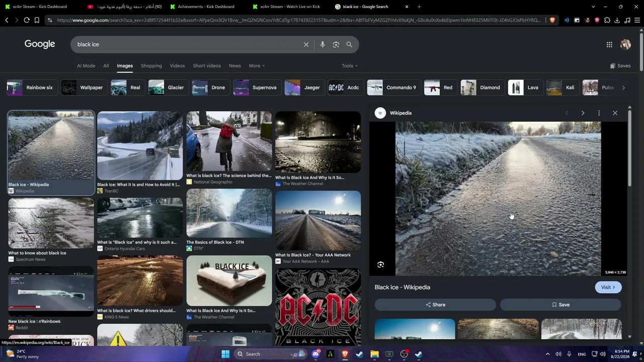Submit search with the magnifying glass icon
The image size is (644, 362).
(x=349, y=44)
